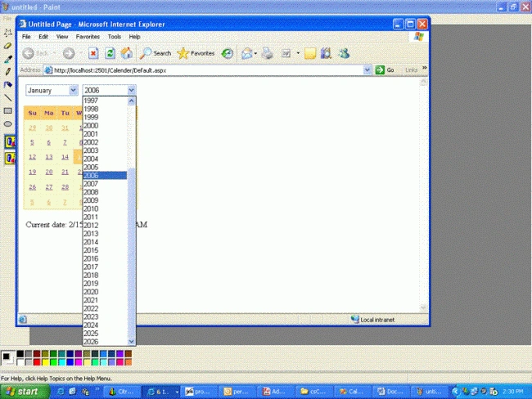The image size is (532, 399).
Task: Choose 2015 in the year list
Action: tap(105, 250)
